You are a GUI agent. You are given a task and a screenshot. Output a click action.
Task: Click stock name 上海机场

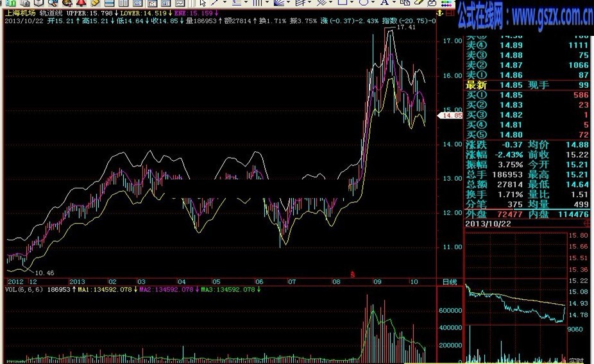point(20,13)
